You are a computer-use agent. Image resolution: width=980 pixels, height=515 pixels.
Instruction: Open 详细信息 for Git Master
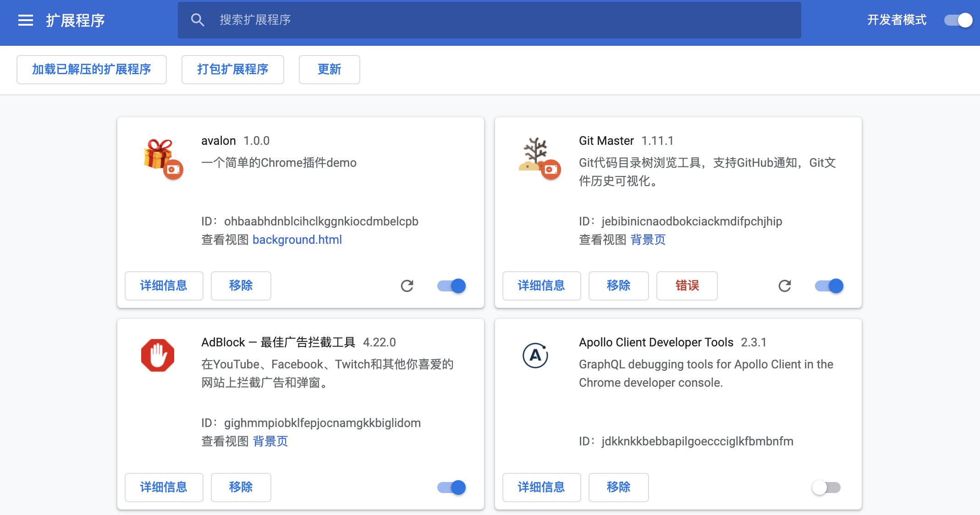click(x=542, y=286)
